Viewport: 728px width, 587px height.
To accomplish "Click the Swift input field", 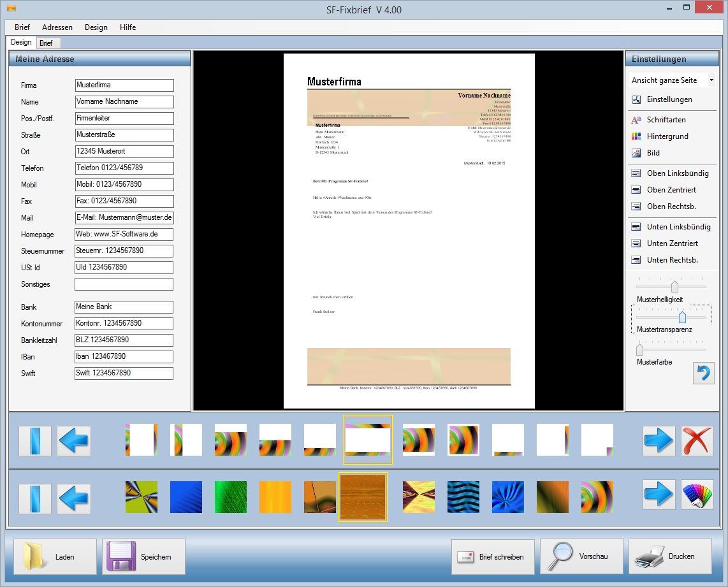I will pyautogui.click(x=124, y=373).
